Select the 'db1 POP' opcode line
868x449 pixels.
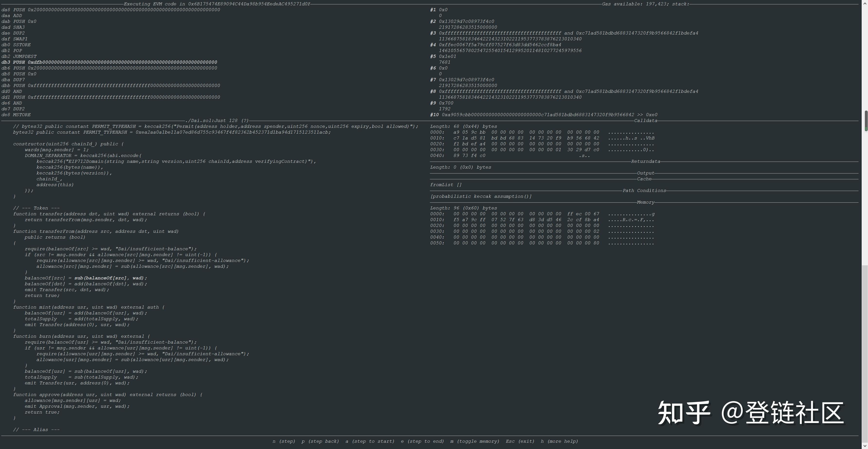click(x=12, y=51)
